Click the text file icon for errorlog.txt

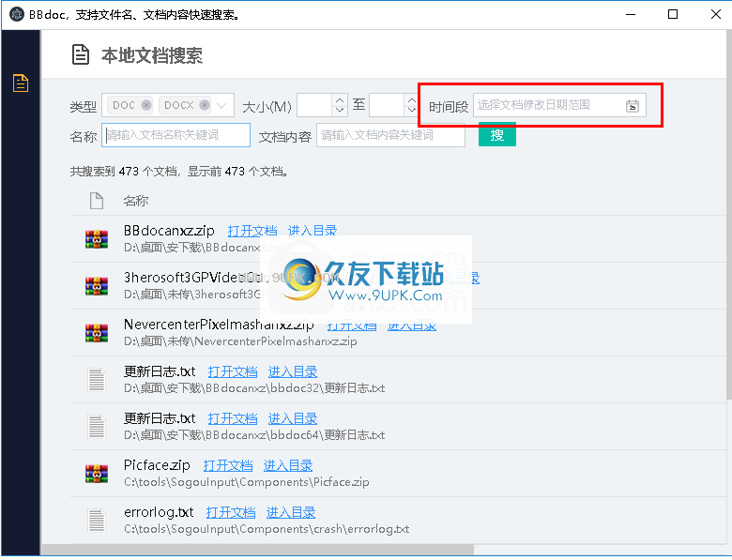[97, 521]
